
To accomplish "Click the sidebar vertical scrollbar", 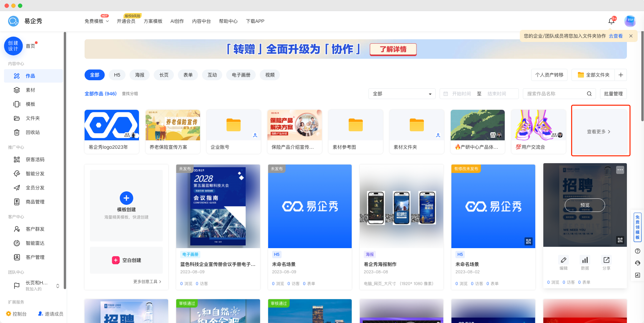I will (x=65, y=160).
